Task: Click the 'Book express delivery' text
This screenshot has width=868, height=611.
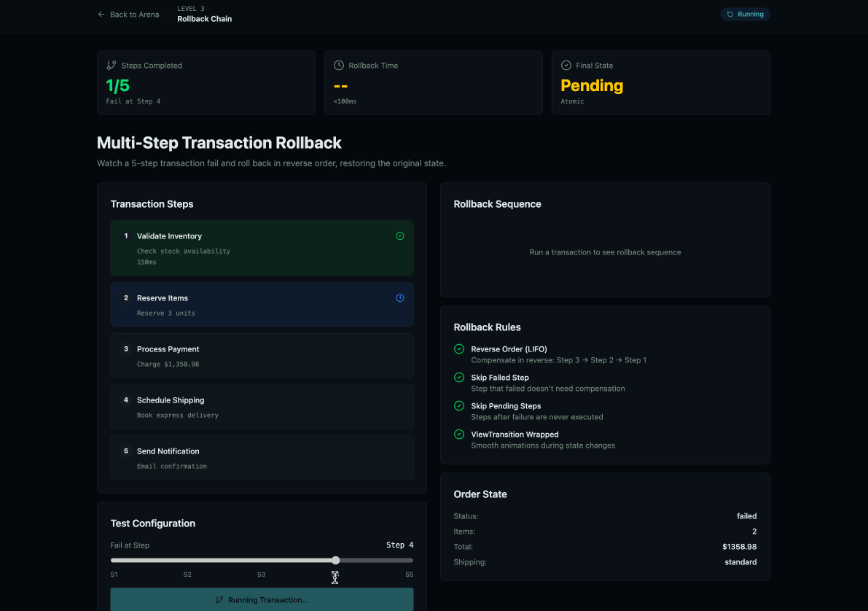Action: tap(178, 415)
